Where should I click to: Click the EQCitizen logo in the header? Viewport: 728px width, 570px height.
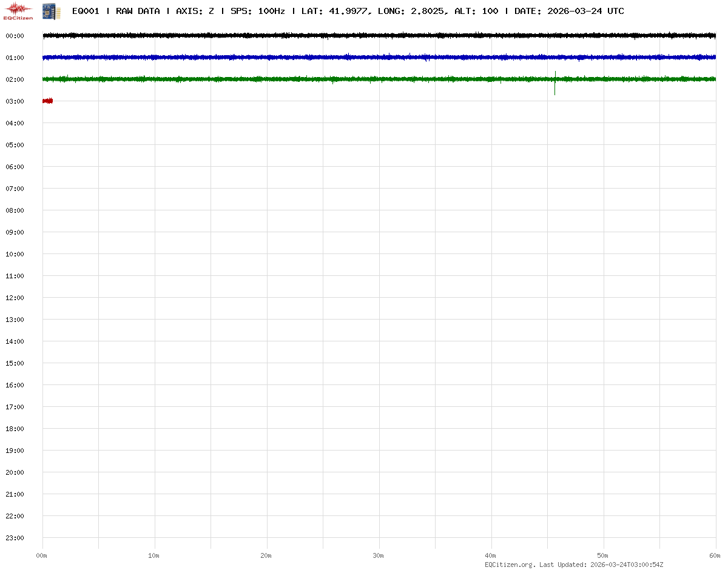pos(18,10)
